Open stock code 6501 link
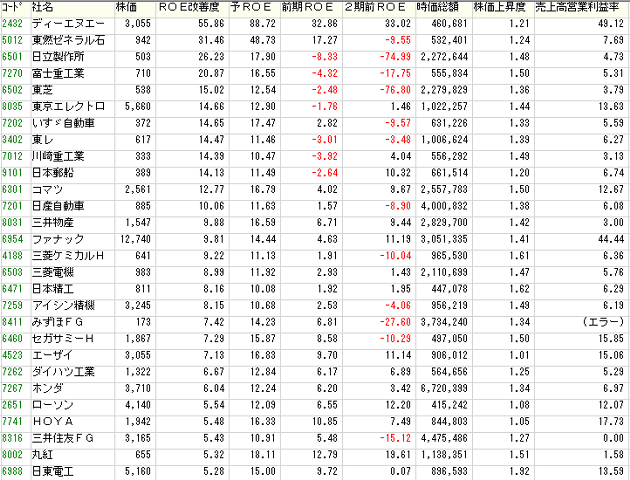This screenshot has width=630, height=480. point(12,57)
